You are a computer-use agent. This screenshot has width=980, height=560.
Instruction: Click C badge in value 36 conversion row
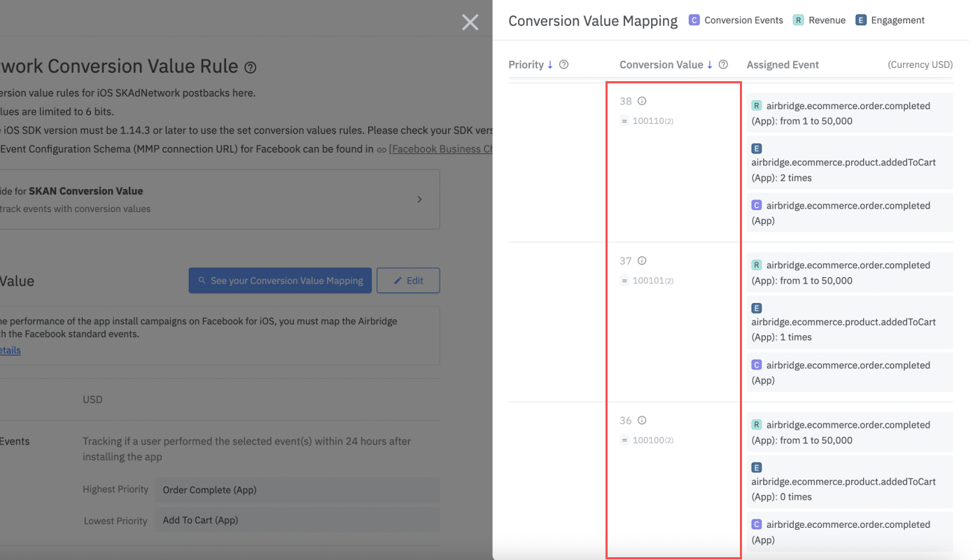pos(757,524)
